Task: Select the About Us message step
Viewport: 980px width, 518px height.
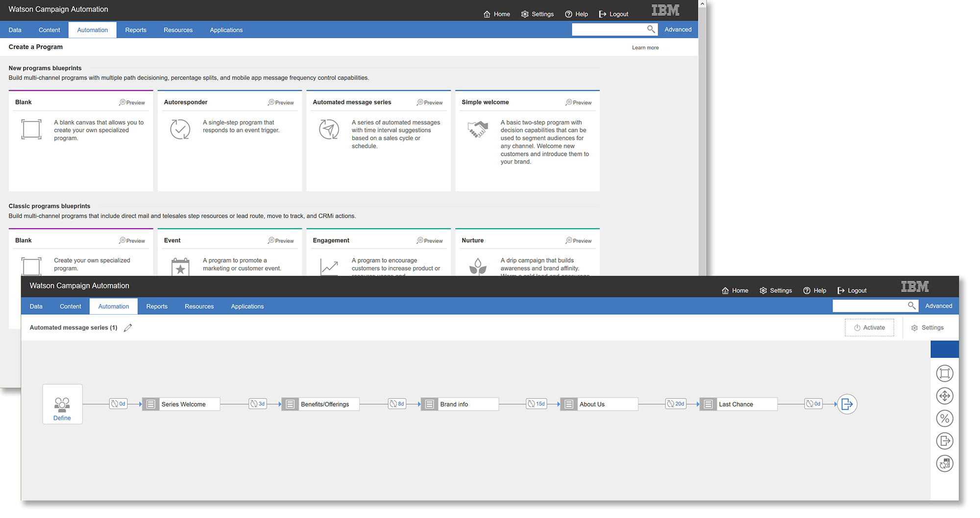Action: (599, 404)
